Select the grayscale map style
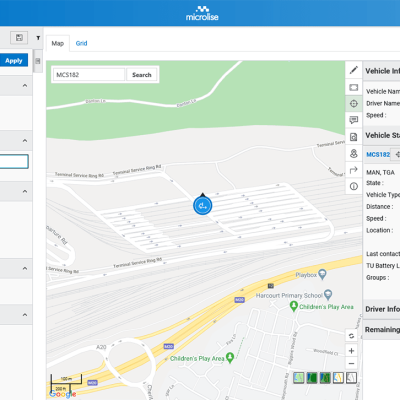Viewport: 400px width, 400px height. point(351,378)
